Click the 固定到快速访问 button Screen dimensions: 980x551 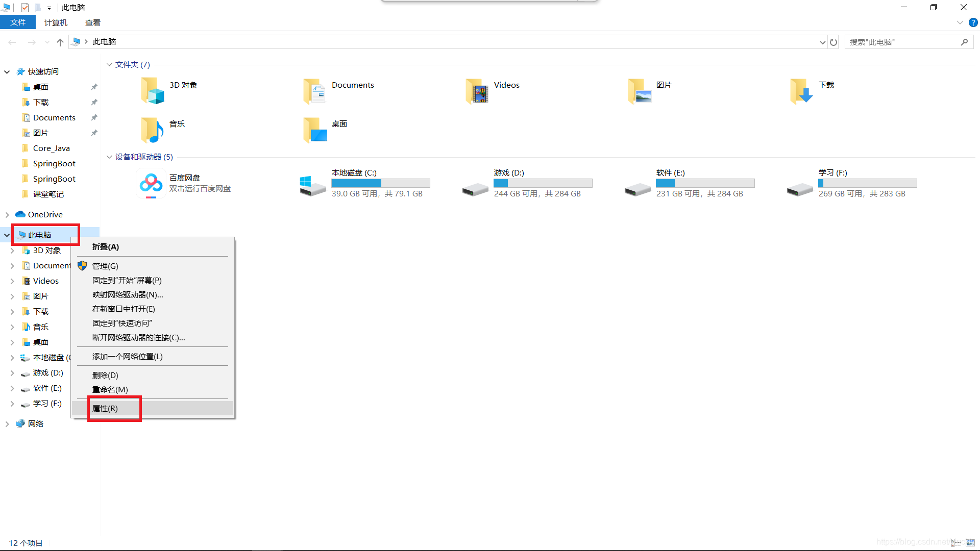point(122,322)
